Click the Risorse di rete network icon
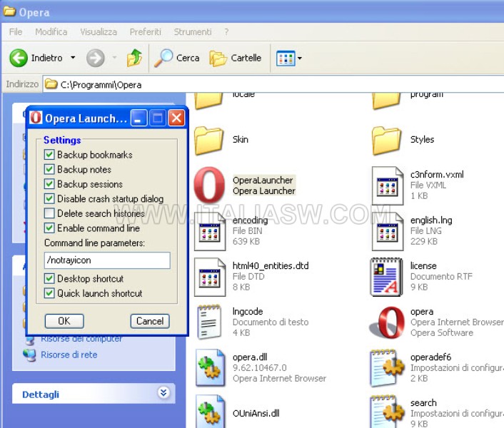 click(29, 355)
